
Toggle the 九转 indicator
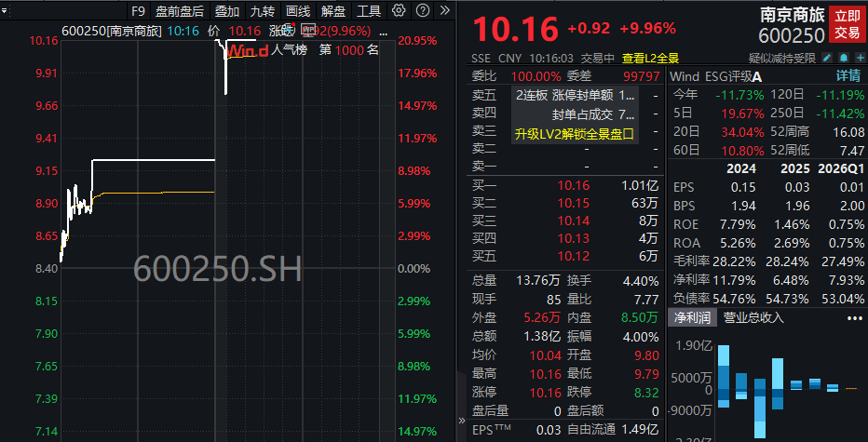[x=262, y=10]
